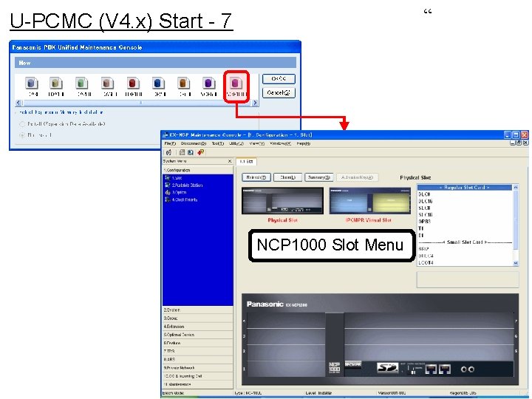The image size is (532, 399).
Task: Click the first LAN port on the chassis
Action: coord(431,369)
